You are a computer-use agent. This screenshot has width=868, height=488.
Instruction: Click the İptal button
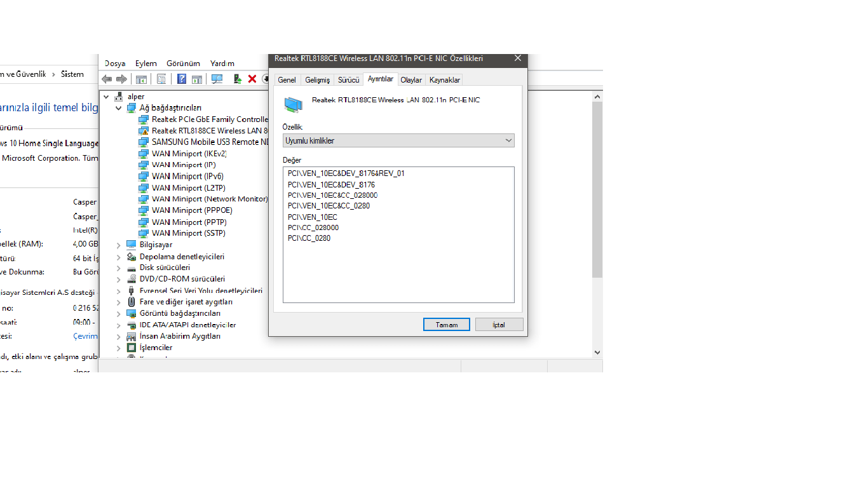499,325
